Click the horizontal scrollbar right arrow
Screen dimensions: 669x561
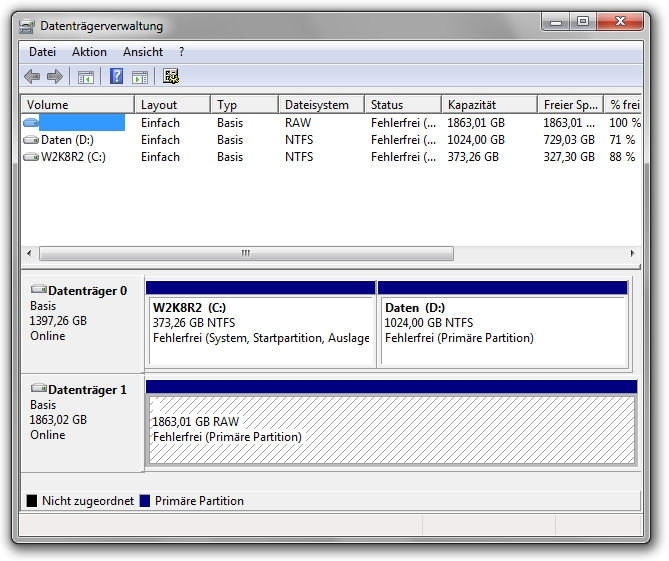tap(633, 254)
